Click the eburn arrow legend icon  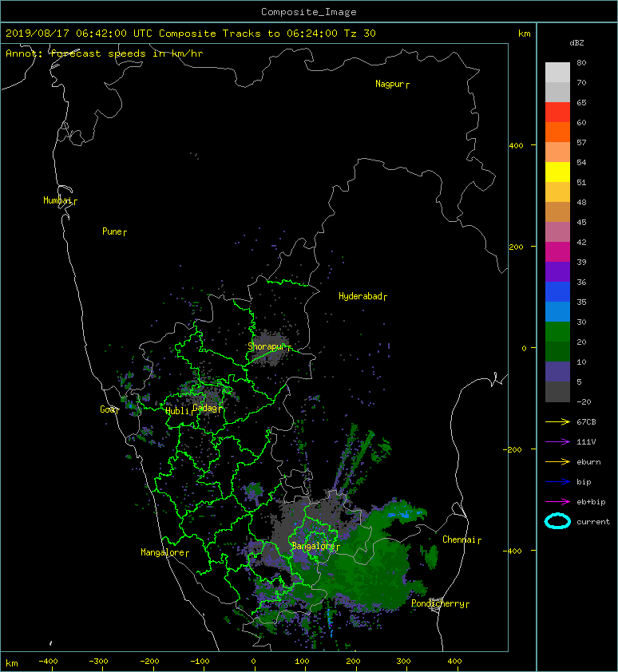click(x=557, y=462)
